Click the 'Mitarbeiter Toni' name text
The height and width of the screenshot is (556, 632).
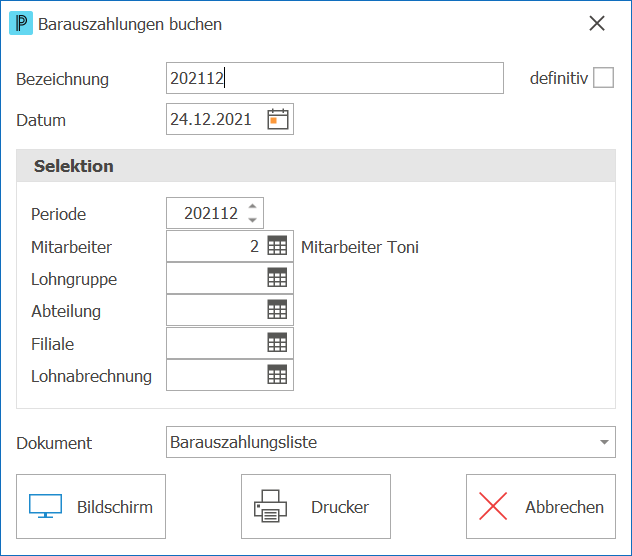click(360, 247)
